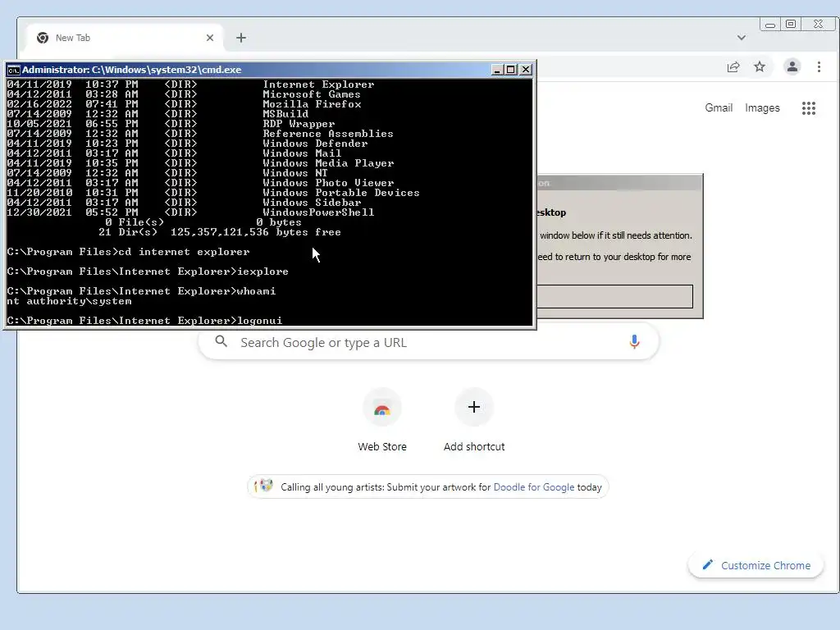The width and height of the screenshot is (840, 630).
Task: Click the 'Reference Assemblies' directory entry
Action: pos(328,134)
